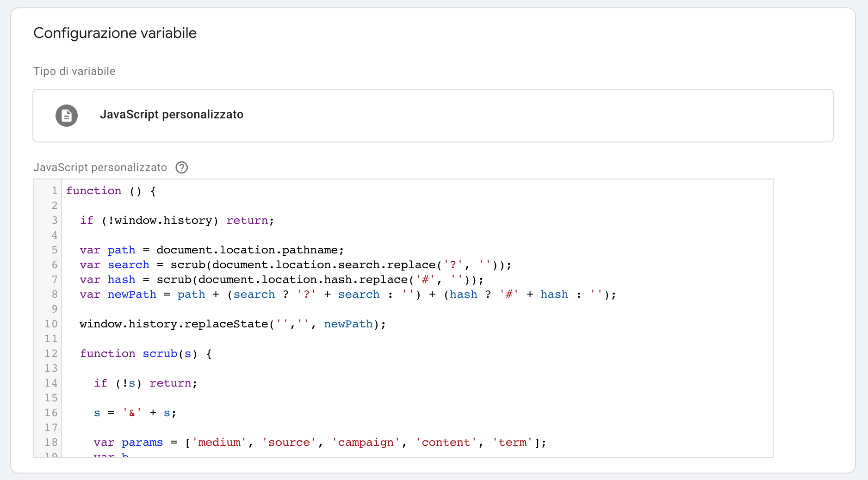The image size is (868, 480).
Task: Click line number 18 in the gutter
Action: point(51,443)
